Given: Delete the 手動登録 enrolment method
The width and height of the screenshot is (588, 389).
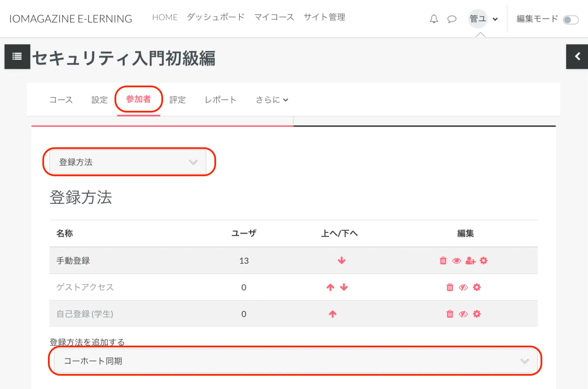Looking at the screenshot, I should pyautogui.click(x=443, y=261).
